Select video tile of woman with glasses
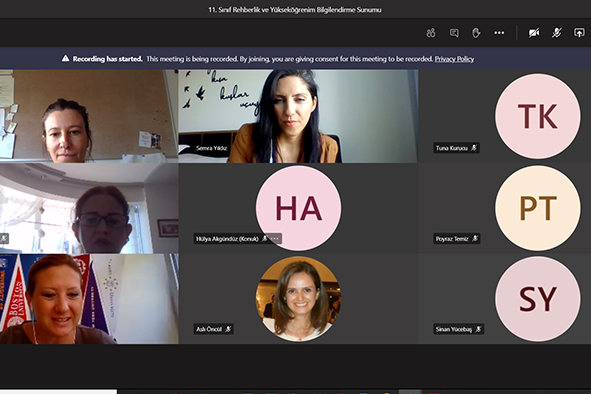 [x=89, y=208]
